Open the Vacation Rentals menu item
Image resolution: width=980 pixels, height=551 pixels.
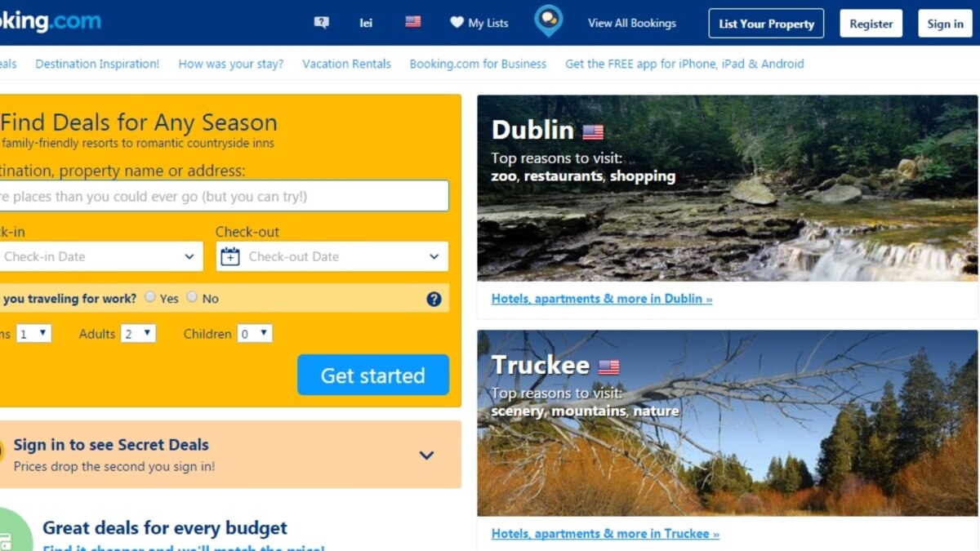(346, 64)
